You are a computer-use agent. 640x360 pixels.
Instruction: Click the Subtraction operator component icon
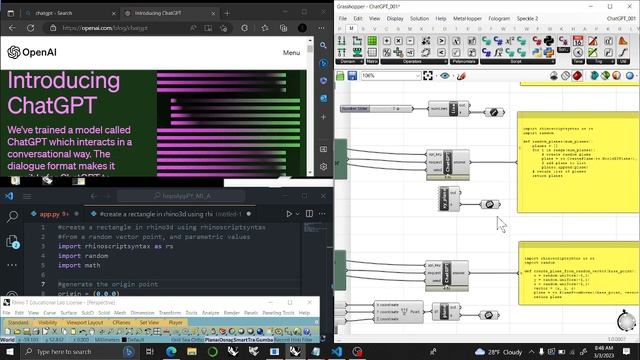pos(410,41)
